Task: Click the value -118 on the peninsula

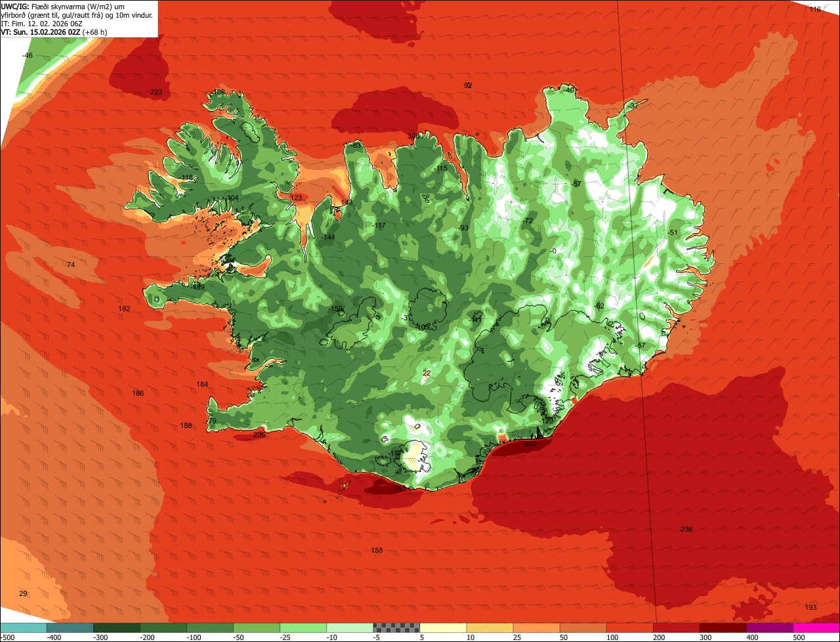Action: tap(188, 178)
